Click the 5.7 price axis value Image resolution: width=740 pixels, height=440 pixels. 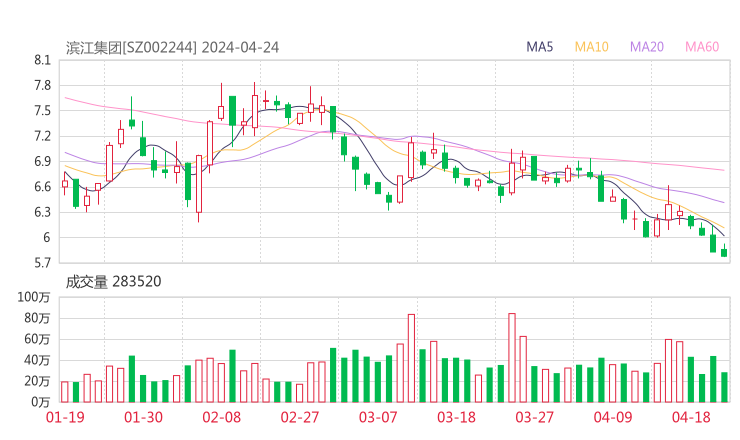42,263
